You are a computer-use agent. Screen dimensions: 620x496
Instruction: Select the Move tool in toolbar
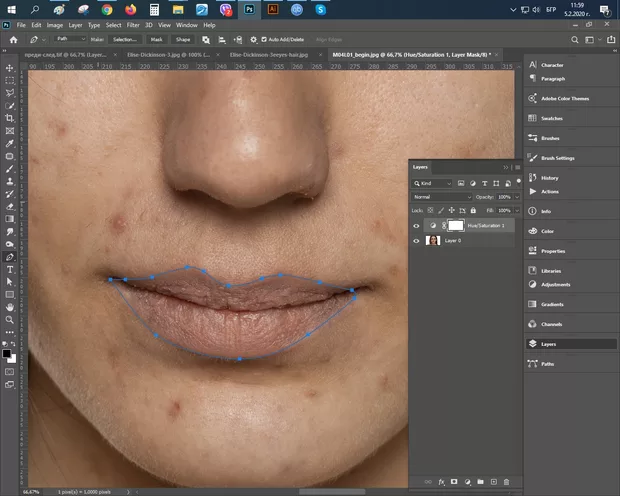click(10, 67)
